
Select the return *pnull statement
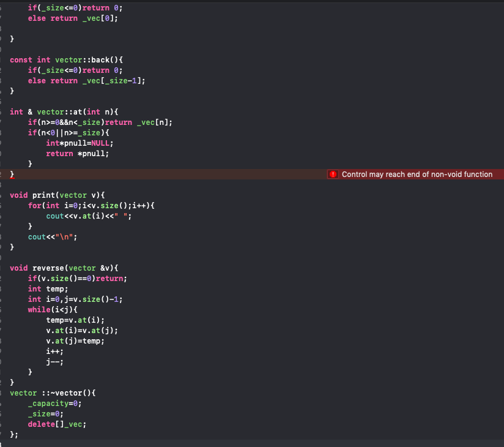tap(76, 153)
